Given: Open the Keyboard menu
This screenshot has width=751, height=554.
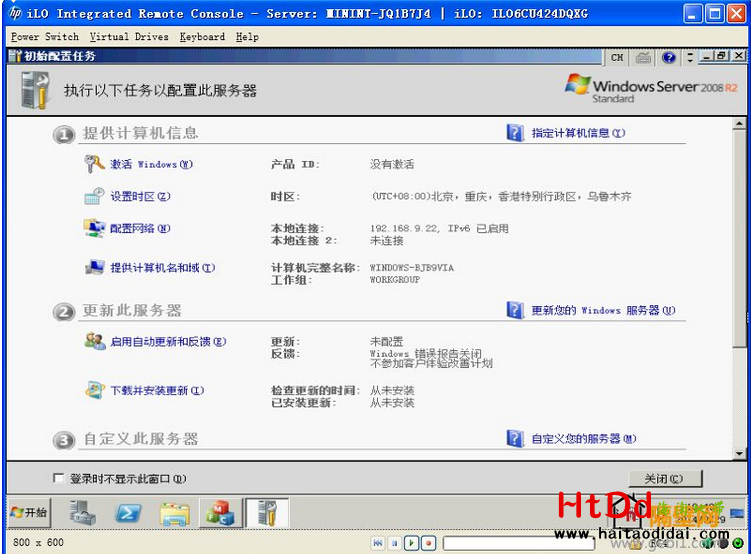Looking at the screenshot, I should [202, 37].
